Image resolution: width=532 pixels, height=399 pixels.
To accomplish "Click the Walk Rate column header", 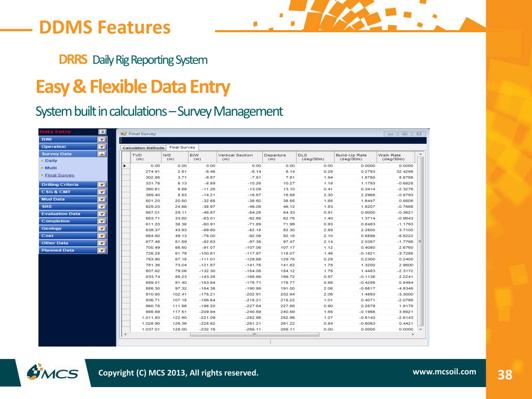I will (x=395, y=157).
